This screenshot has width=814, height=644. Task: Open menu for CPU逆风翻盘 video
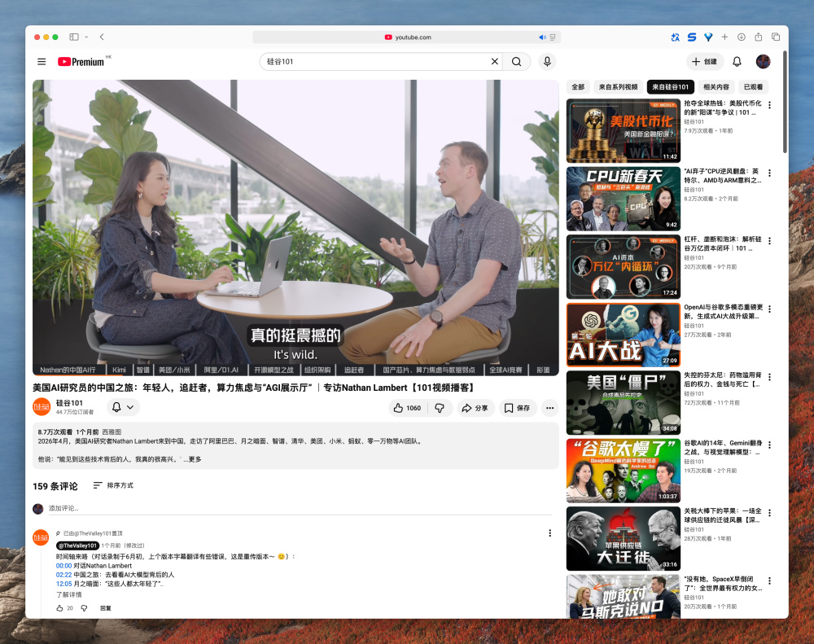[x=769, y=173]
